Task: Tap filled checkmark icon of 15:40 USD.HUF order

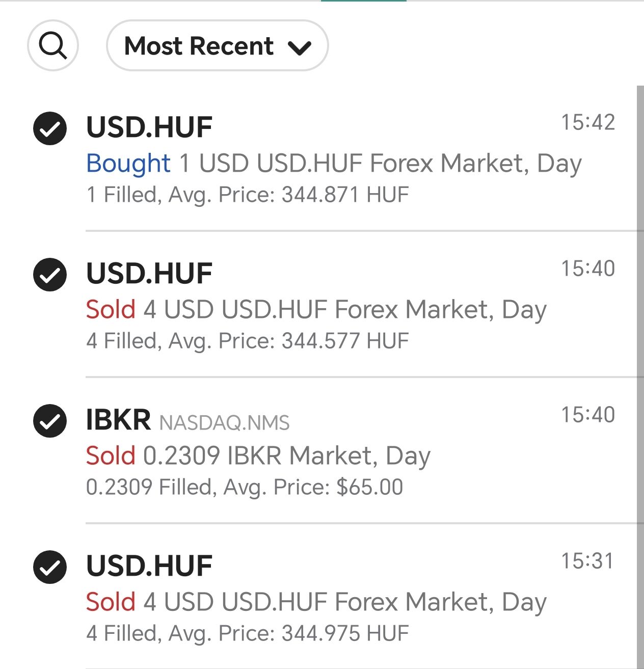Action: point(50,275)
